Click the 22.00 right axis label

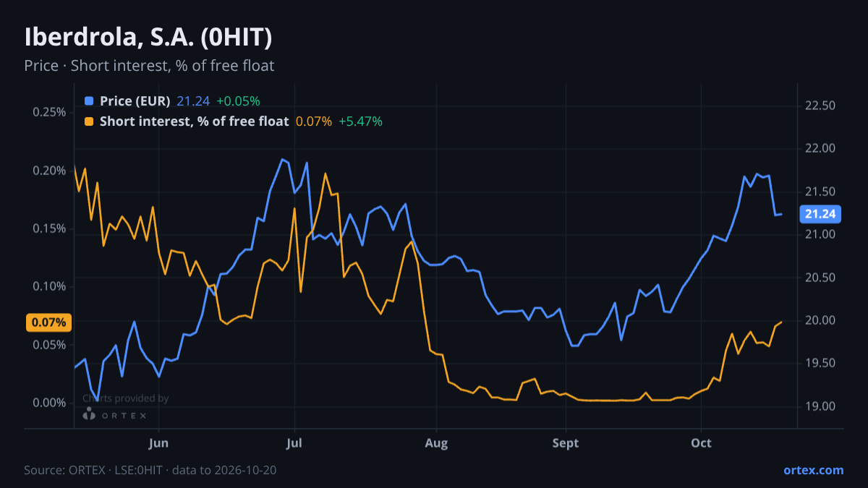pos(820,149)
